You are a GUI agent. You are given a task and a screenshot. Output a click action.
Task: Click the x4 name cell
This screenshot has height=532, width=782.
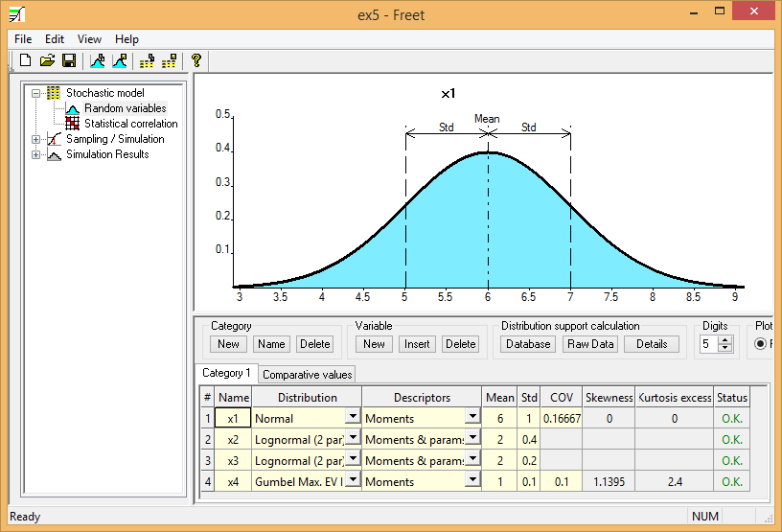click(x=233, y=481)
